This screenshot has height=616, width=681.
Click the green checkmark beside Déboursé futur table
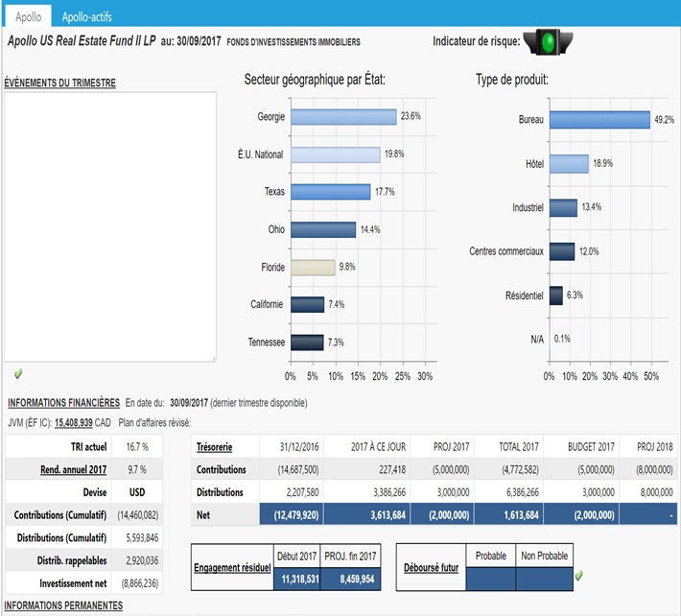click(577, 576)
